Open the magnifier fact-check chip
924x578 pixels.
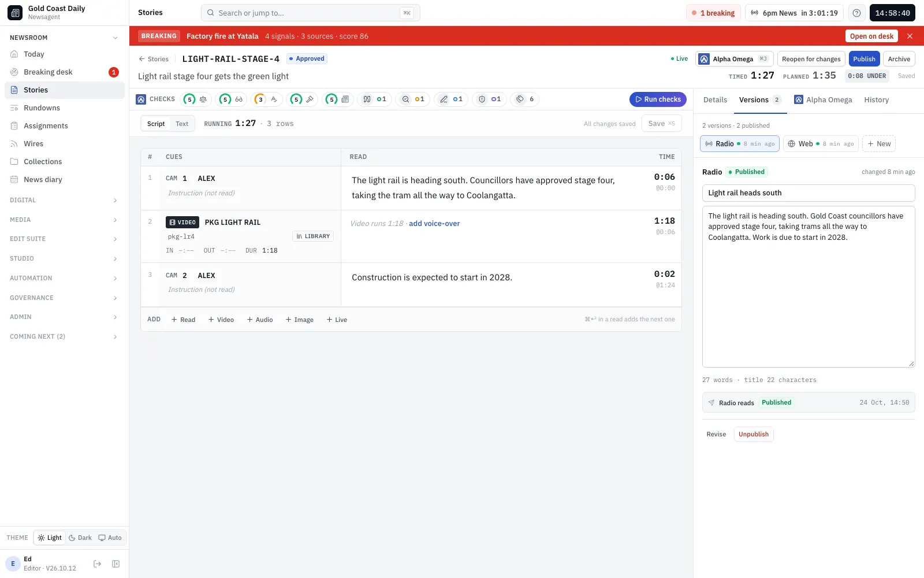tap(413, 99)
